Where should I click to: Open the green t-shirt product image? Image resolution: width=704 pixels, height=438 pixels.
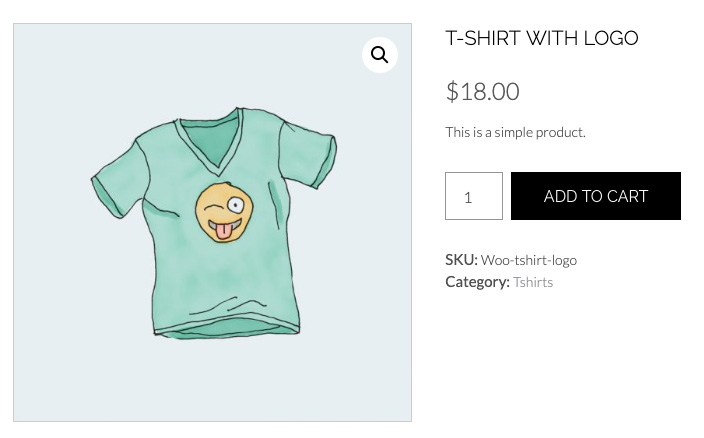pyautogui.click(x=212, y=223)
